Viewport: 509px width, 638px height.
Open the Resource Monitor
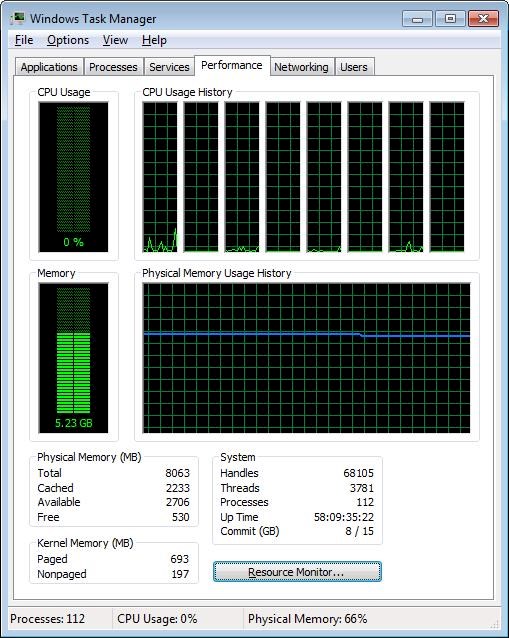(297, 572)
